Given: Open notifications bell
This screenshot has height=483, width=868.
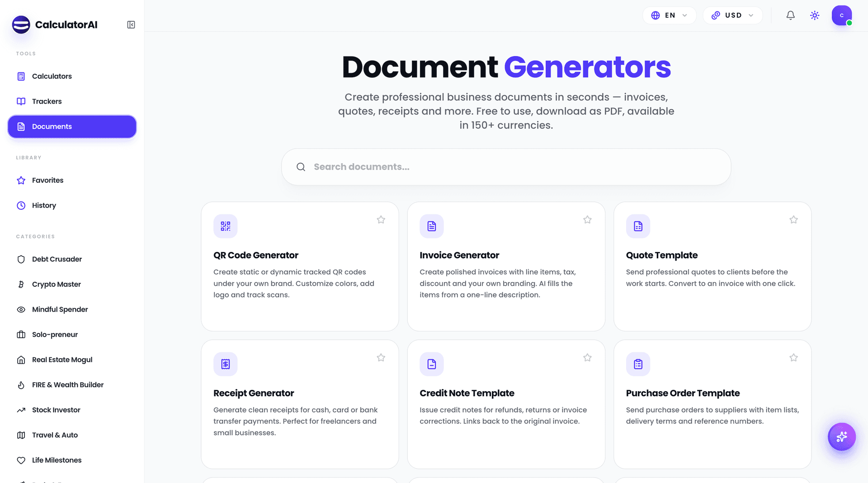Looking at the screenshot, I should 790,15.
